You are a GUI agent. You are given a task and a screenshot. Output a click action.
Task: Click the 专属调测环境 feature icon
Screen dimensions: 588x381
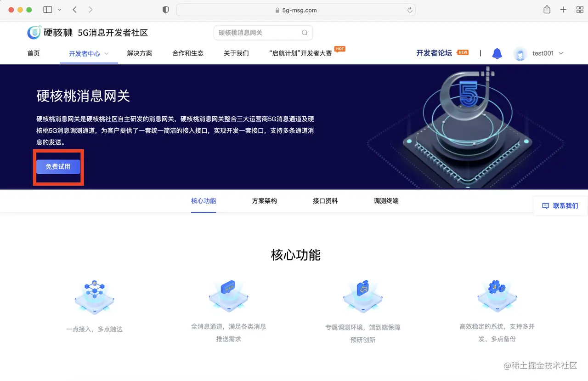point(363,296)
